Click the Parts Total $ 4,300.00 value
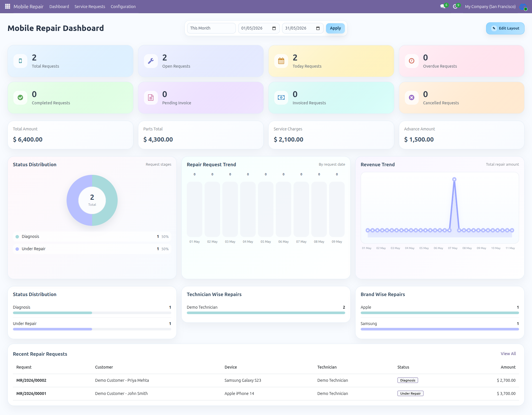This screenshot has width=532, height=415. (x=158, y=140)
